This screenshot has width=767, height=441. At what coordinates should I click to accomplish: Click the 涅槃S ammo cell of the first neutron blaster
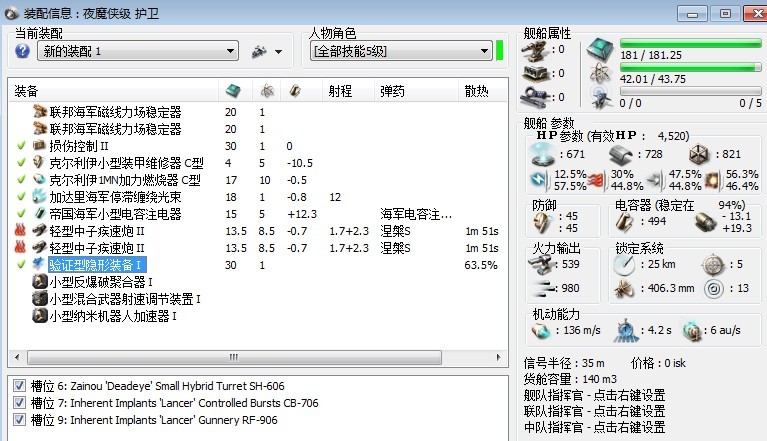395,231
